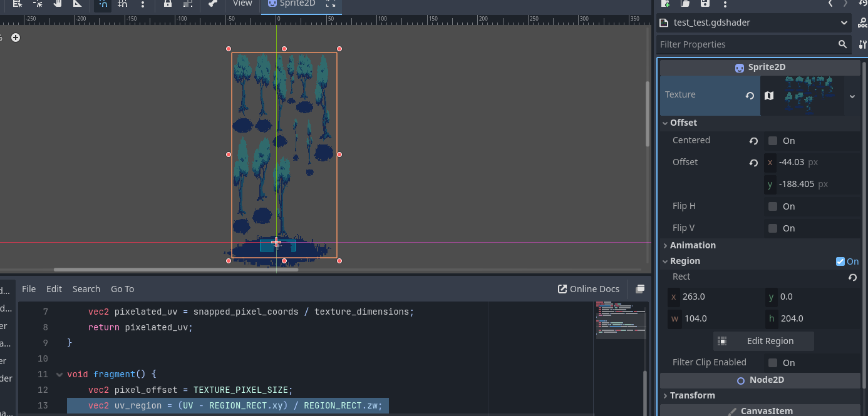
Task: Open the Texture resource dropdown arrow
Action: click(x=852, y=96)
